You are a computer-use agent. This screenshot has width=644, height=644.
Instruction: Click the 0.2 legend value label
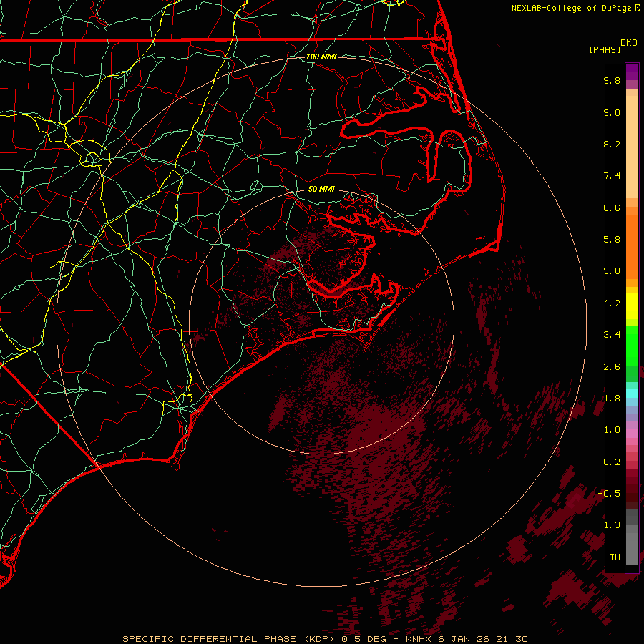pos(612,462)
